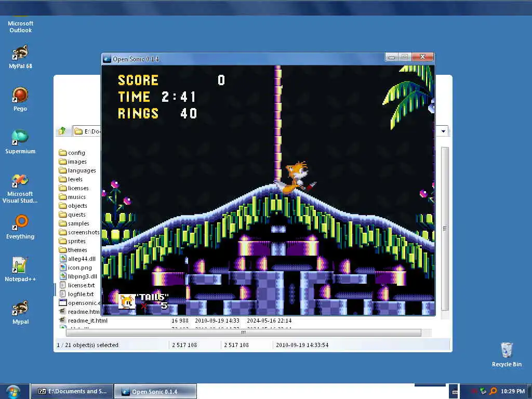Click the on-screen keyboard taskbar icon
This screenshot has width=532, height=399.
point(455,391)
